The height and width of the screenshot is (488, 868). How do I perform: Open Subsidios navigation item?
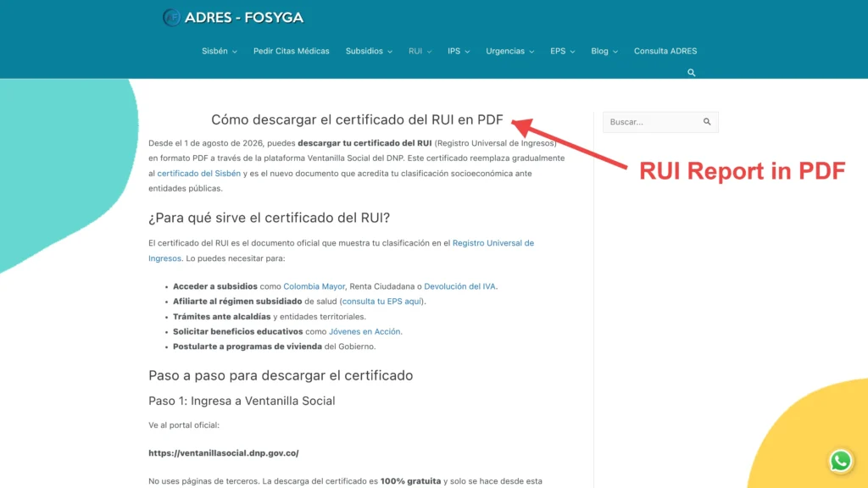point(364,51)
